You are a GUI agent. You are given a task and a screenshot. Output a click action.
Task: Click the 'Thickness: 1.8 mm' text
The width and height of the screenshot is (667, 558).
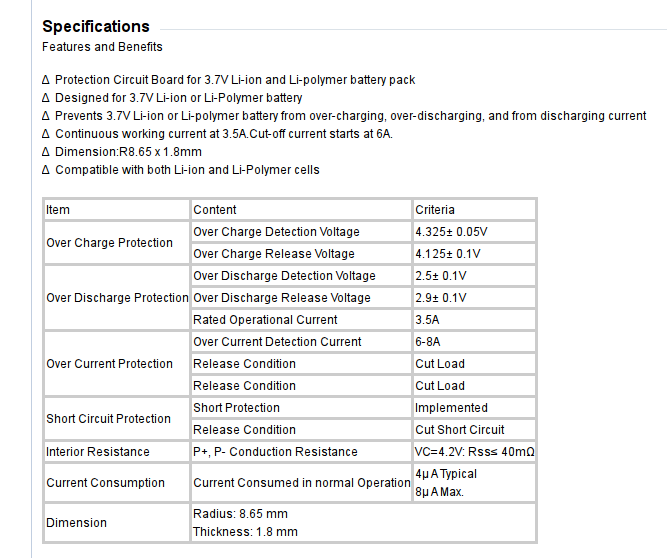click(245, 532)
